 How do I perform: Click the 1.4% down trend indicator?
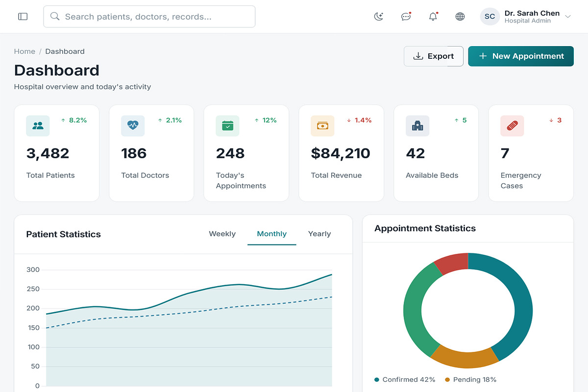click(359, 120)
